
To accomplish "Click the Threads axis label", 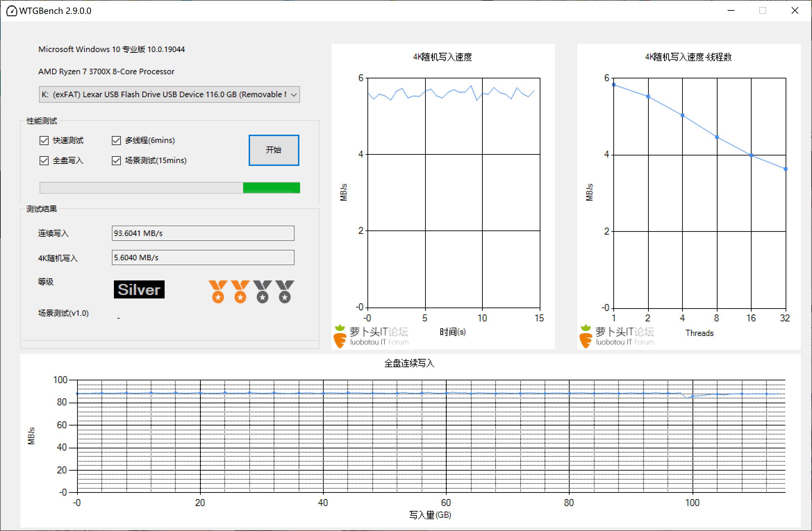I will point(699,333).
